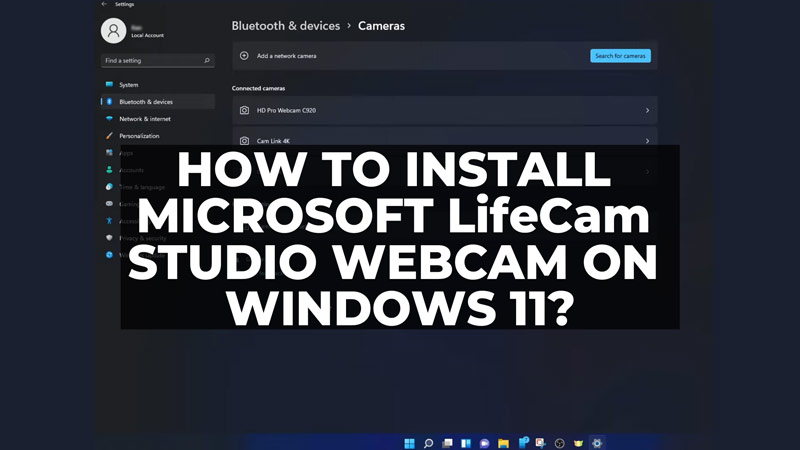
Task: Click the Connected cameras heading
Action: 258,88
